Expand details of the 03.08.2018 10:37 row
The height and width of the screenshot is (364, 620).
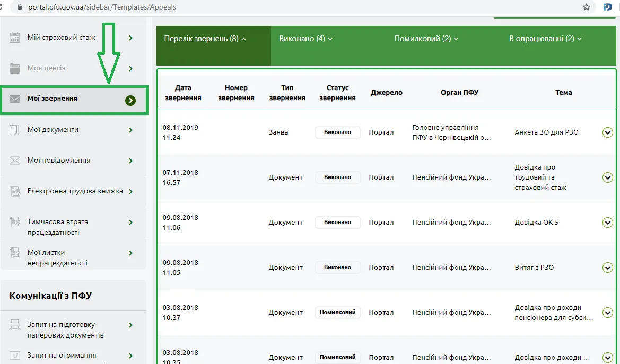tap(608, 313)
